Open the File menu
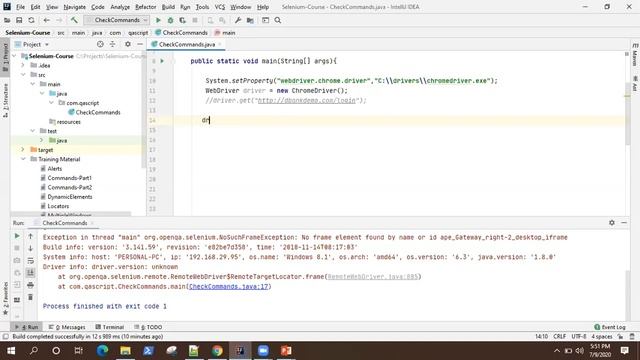 click(20, 7)
